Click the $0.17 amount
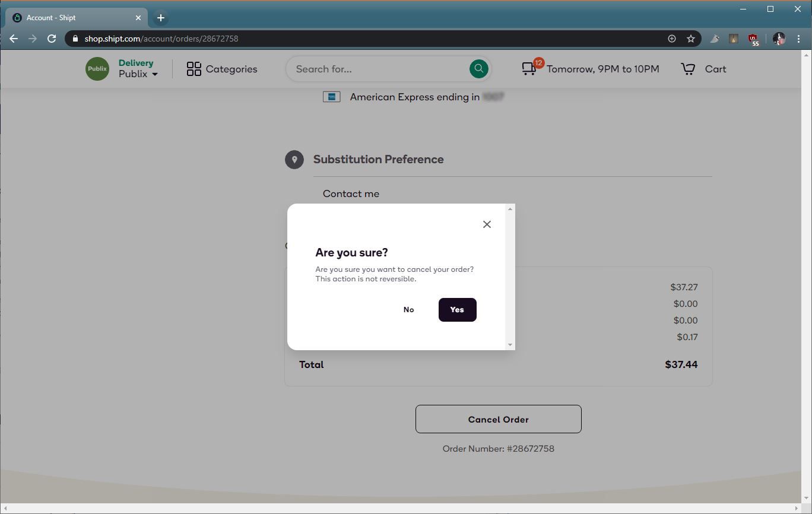This screenshot has height=514, width=812. pyautogui.click(x=687, y=337)
